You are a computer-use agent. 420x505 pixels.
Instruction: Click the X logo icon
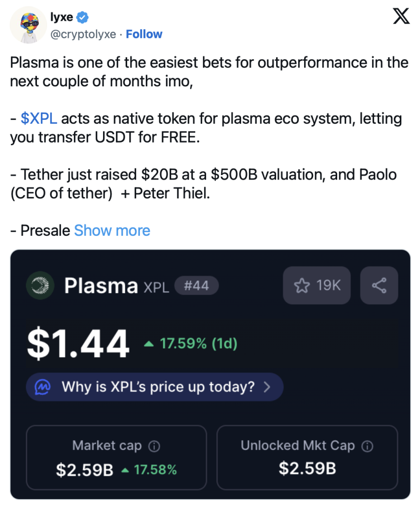(401, 18)
